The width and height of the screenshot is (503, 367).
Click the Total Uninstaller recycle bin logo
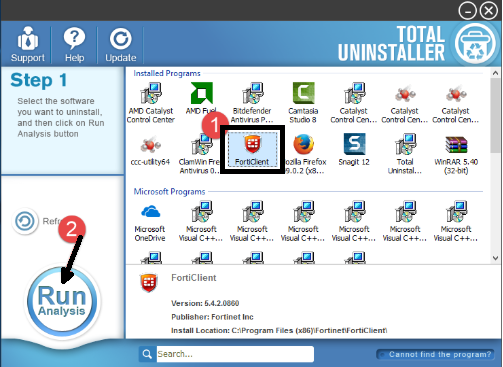(475, 43)
